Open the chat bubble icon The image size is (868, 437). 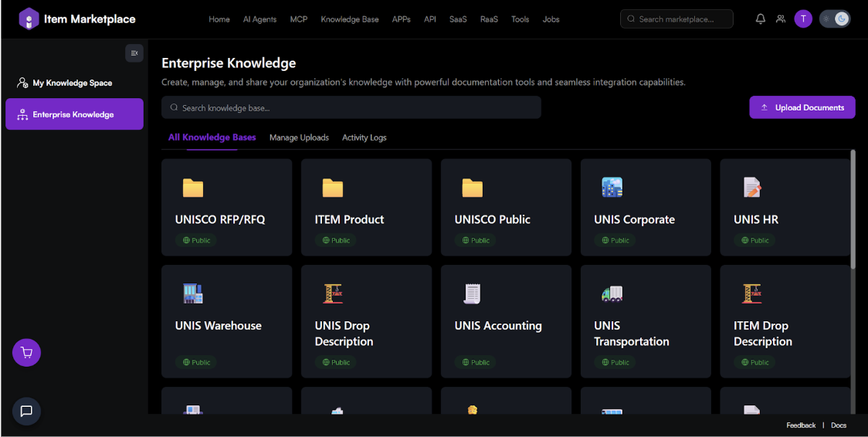coord(26,411)
